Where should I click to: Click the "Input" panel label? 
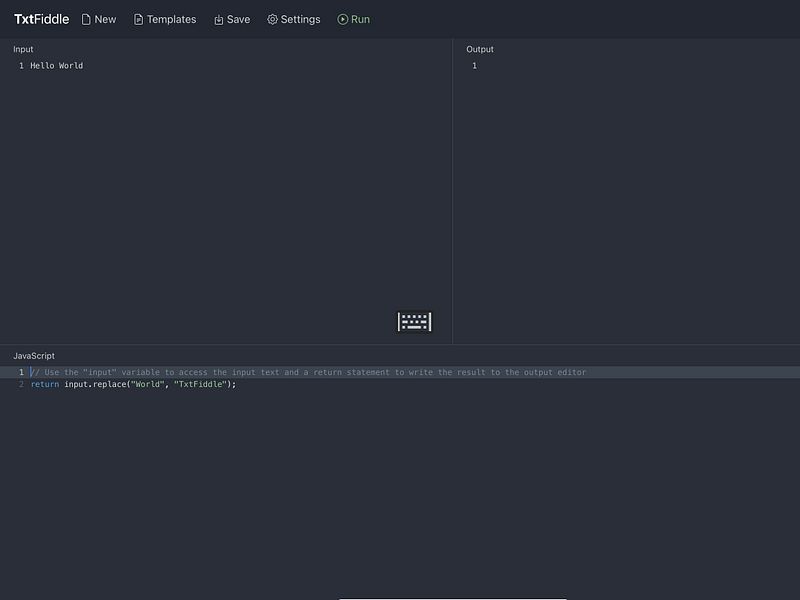tap(23, 49)
